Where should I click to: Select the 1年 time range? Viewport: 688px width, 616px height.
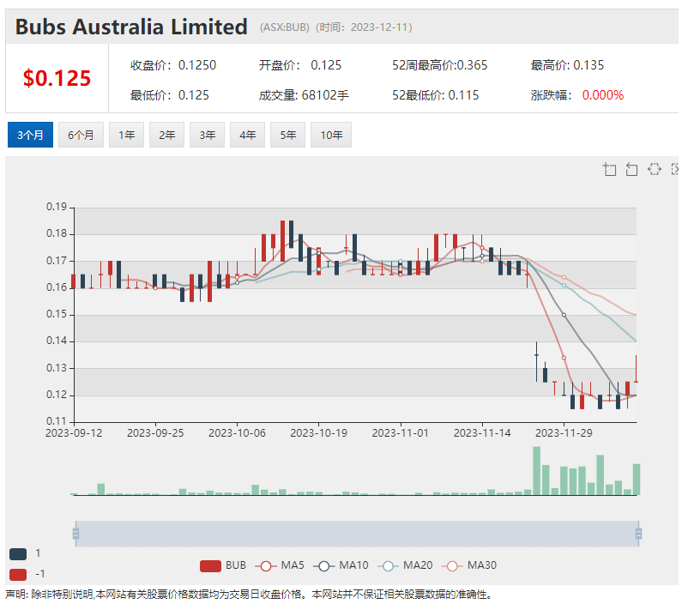(x=126, y=135)
